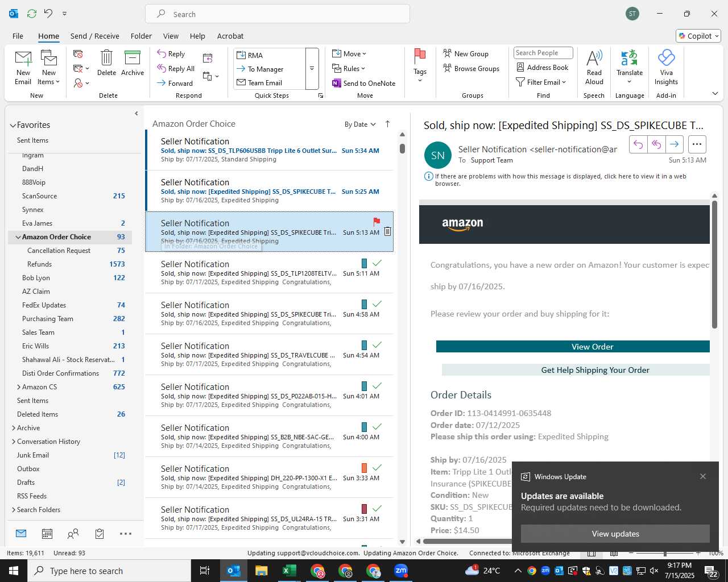
Task: Open the Copilot dropdown
Action: pyautogui.click(x=698, y=36)
